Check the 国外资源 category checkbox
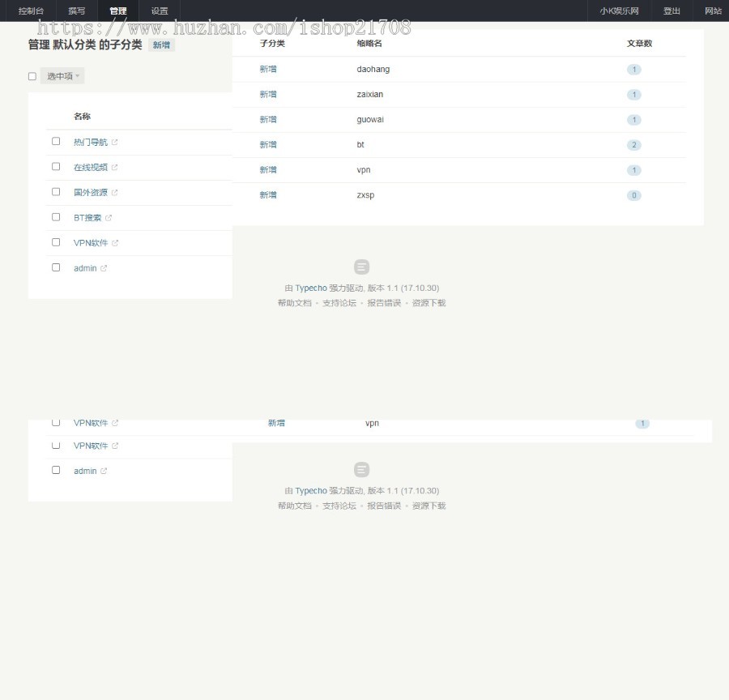The width and height of the screenshot is (729, 700). 56,192
